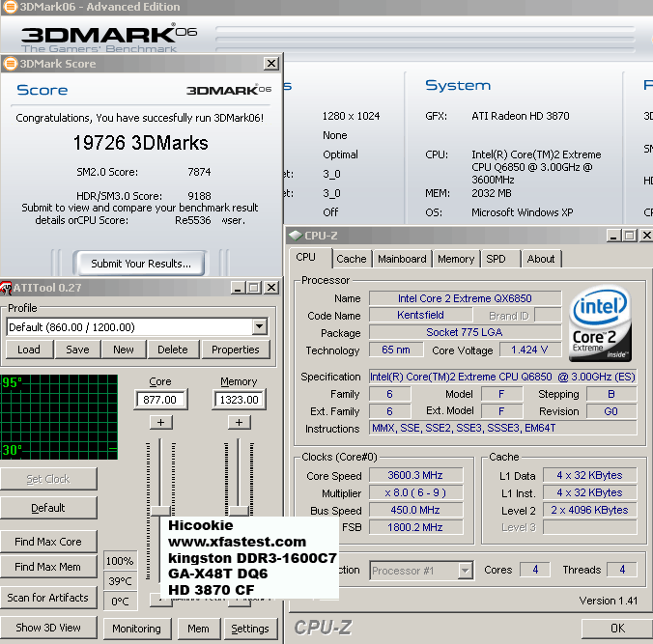Open the Mainboard tab in CPU-Z
The height and width of the screenshot is (644, 653).
pos(402,259)
